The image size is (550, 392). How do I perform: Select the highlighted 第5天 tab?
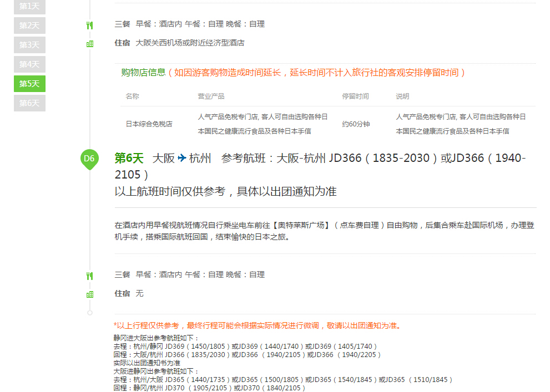point(29,84)
